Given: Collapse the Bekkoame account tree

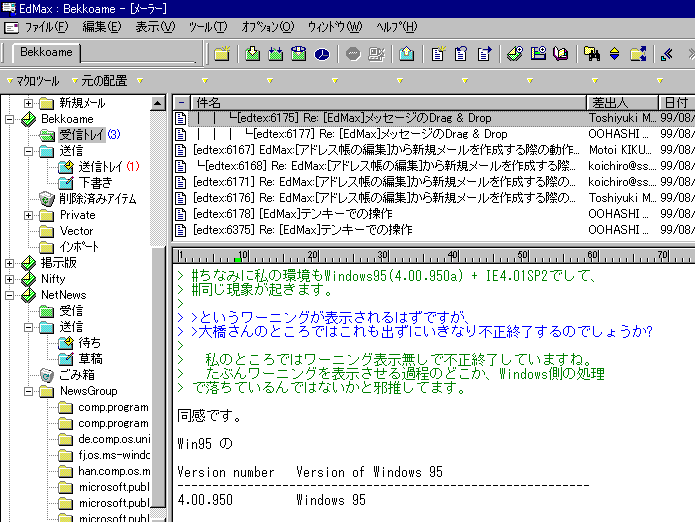Looking at the screenshot, I should point(9,119).
